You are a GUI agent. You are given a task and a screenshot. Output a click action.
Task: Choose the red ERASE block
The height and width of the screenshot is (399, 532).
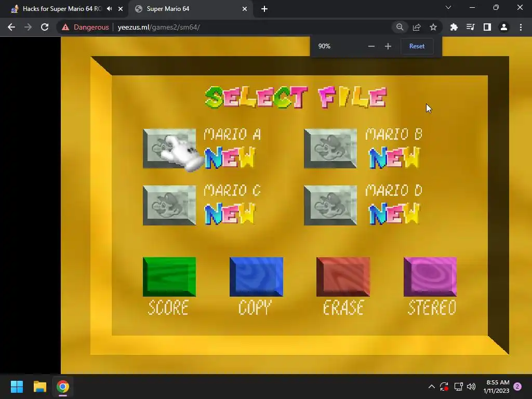click(x=343, y=277)
